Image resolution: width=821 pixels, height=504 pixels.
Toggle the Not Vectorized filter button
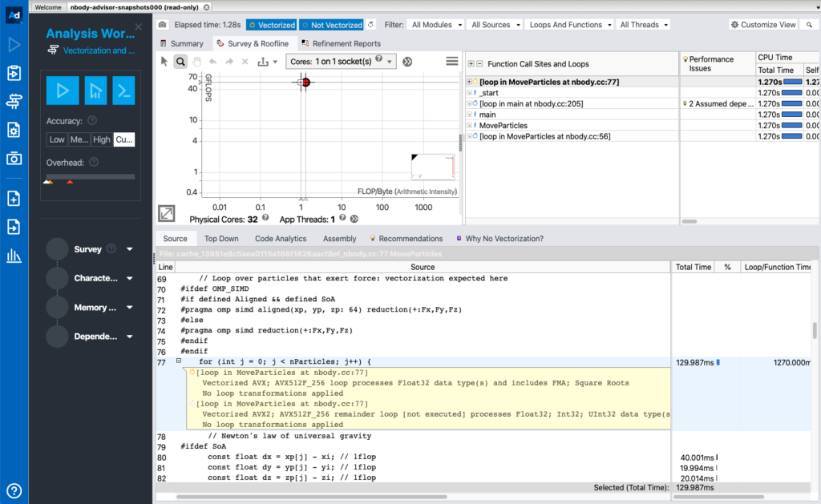coord(331,25)
